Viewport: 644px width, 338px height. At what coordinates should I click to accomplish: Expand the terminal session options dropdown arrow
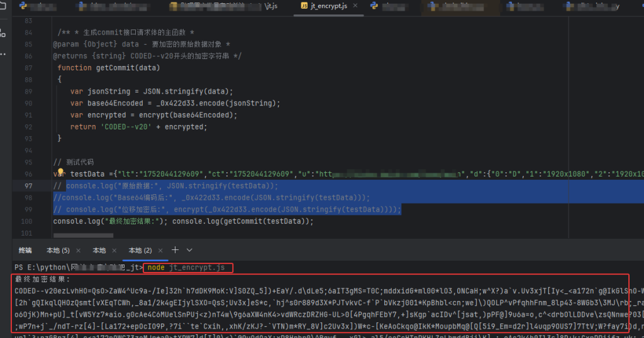pos(189,250)
